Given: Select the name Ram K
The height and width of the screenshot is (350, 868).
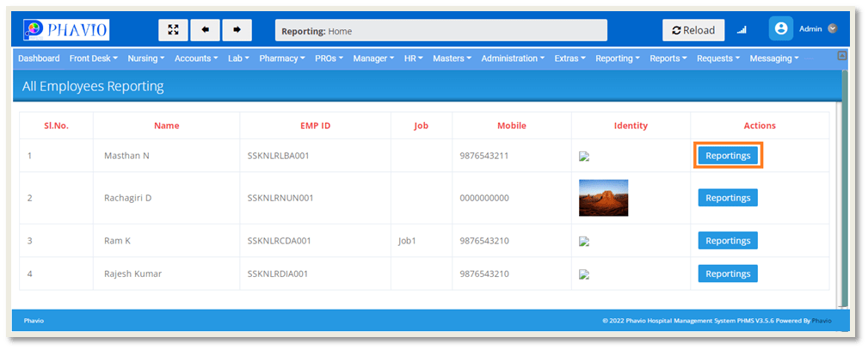Looking at the screenshot, I should 117,241.
